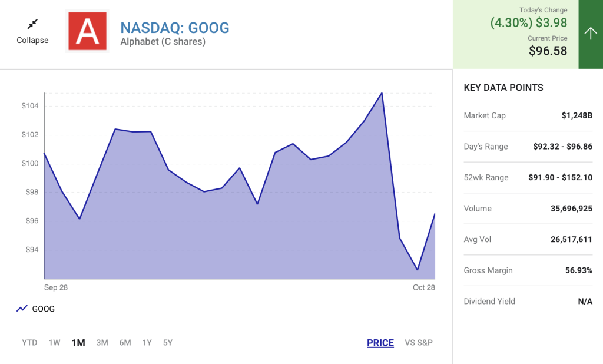The image size is (603, 364).
Task: Click the 52wk Range data row
Action: click(528, 177)
